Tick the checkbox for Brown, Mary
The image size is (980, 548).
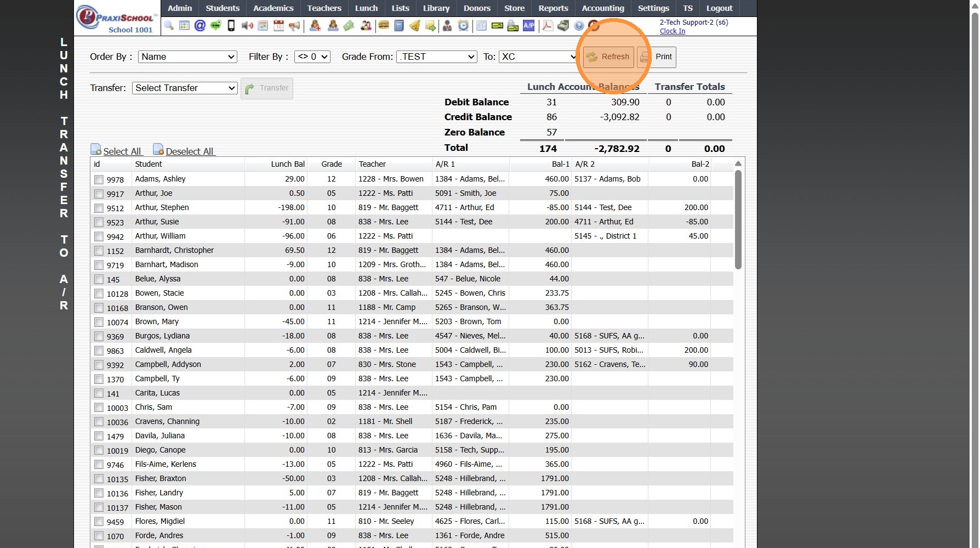pos(99,322)
